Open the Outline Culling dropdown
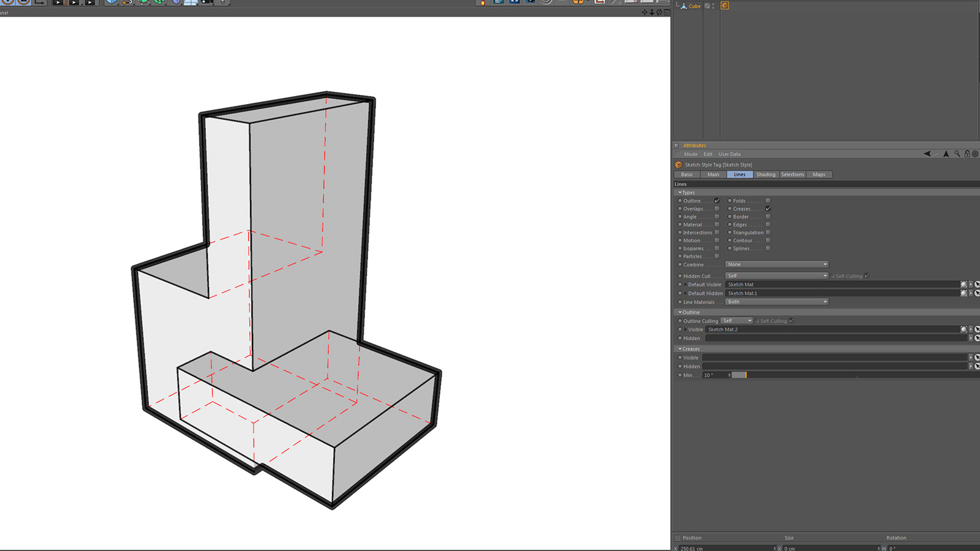This screenshot has width=980, height=551. click(736, 321)
